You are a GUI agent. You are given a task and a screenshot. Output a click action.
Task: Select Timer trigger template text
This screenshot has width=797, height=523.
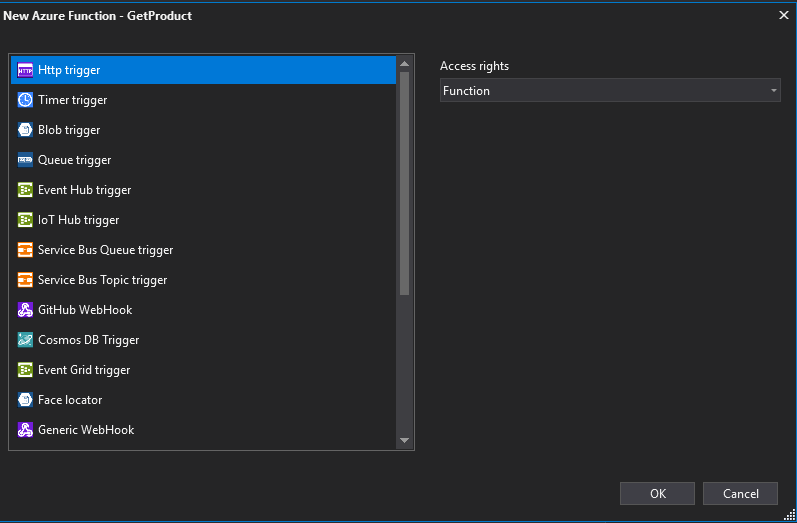[73, 100]
